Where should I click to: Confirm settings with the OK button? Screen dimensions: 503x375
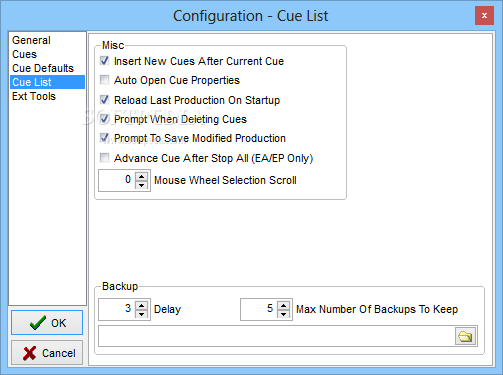tap(47, 323)
